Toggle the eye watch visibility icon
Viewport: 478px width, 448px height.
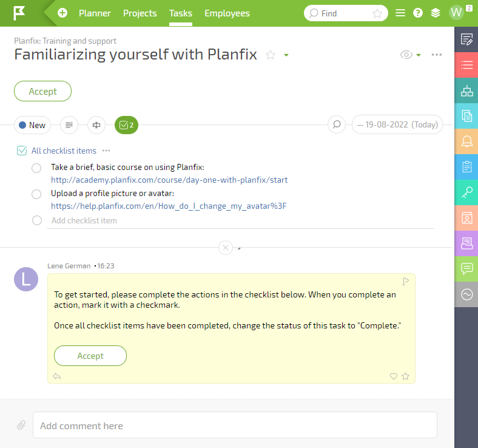click(406, 55)
